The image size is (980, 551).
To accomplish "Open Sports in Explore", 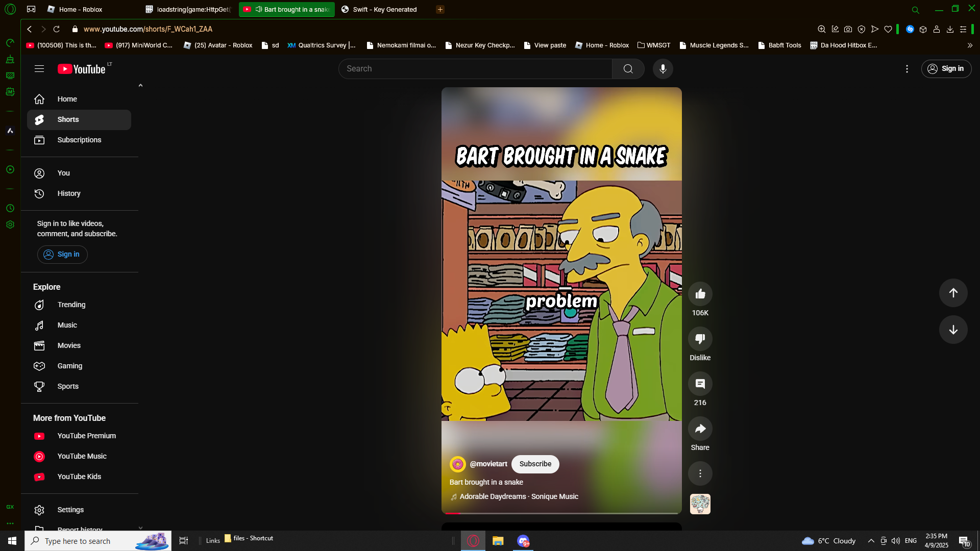I will [79, 386].
